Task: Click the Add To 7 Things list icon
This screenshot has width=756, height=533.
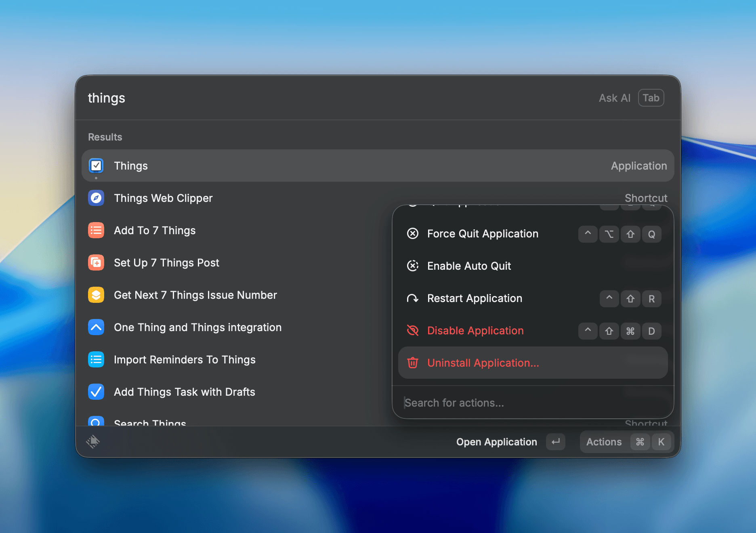Action: 96,230
